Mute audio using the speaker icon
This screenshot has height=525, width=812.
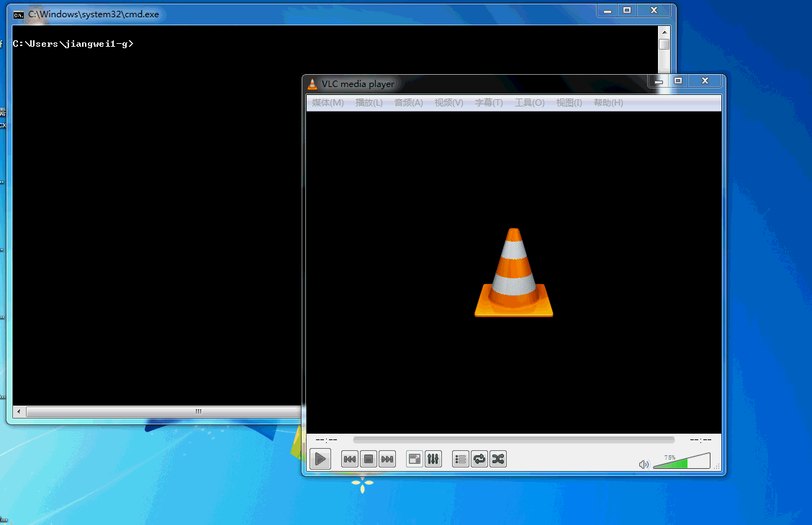(x=644, y=465)
